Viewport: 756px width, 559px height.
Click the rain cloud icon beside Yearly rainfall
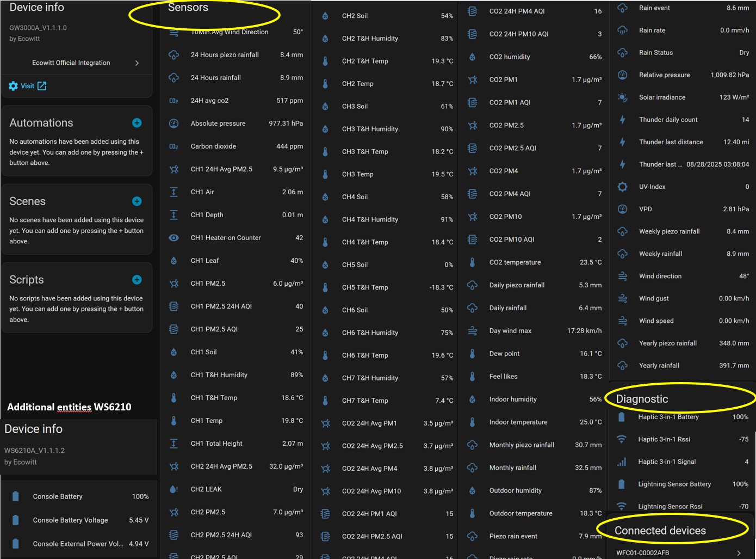point(623,366)
